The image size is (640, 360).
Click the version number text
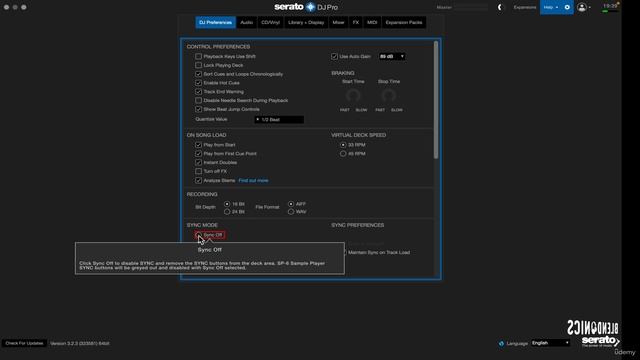pyautogui.click(x=80, y=344)
